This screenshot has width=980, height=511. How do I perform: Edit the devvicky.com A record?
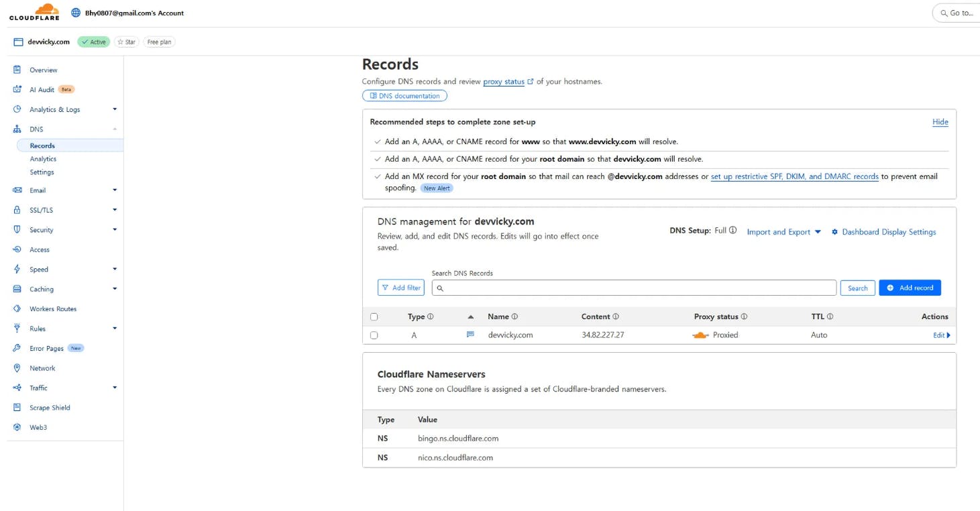pos(942,335)
